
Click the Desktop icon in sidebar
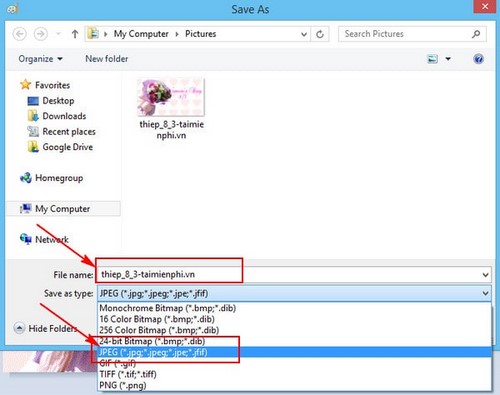point(33,101)
